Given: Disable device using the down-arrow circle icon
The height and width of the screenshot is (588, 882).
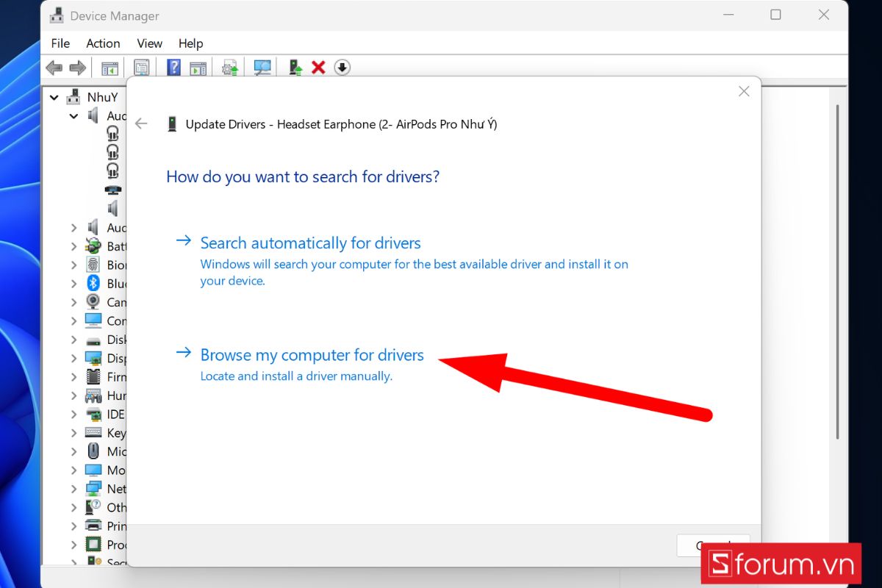Looking at the screenshot, I should tap(342, 68).
